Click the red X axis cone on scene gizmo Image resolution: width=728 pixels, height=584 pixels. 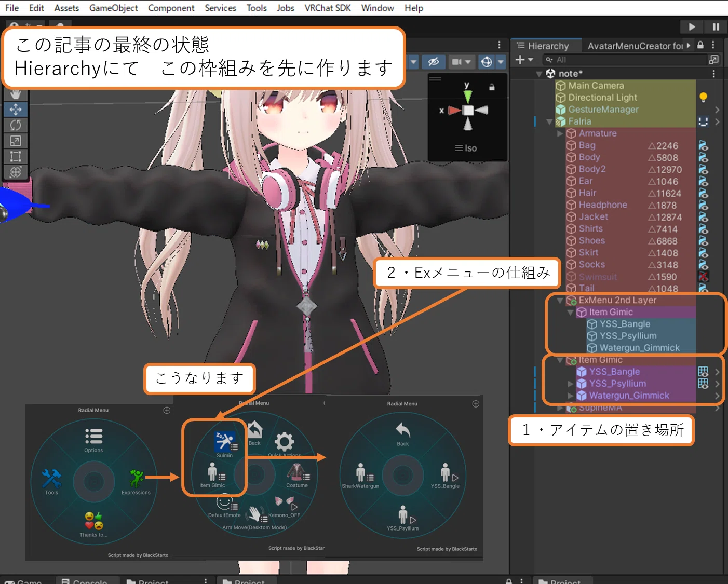tap(454, 110)
